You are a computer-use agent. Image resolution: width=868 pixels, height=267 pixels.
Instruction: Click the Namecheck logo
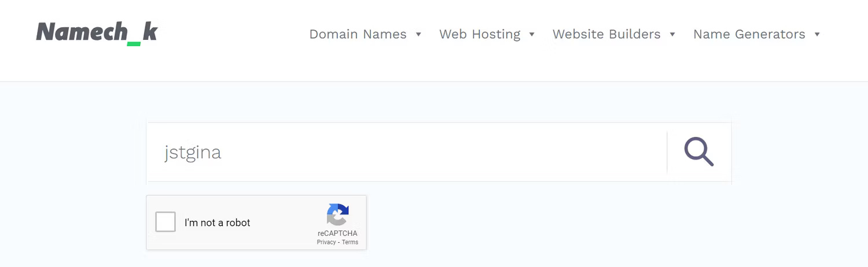point(97,33)
